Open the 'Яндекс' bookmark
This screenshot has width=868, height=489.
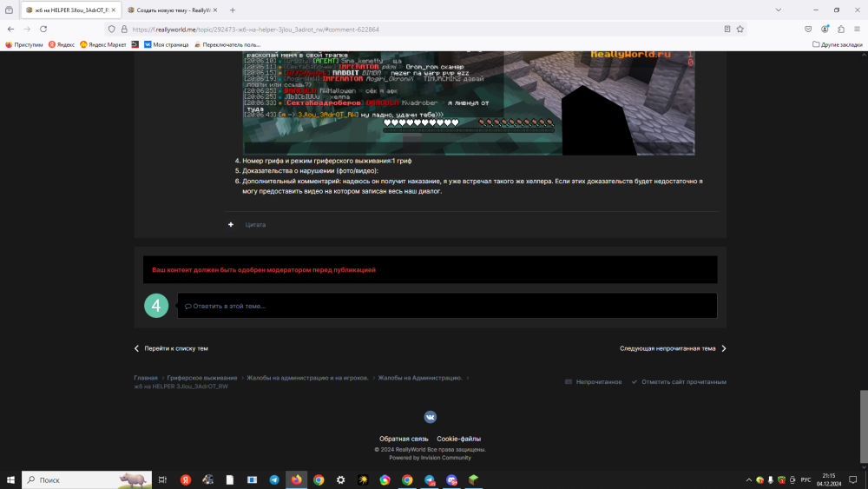tap(62, 45)
